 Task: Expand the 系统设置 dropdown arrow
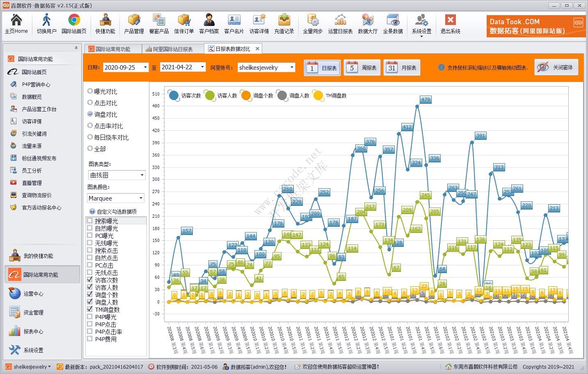click(421, 36)
